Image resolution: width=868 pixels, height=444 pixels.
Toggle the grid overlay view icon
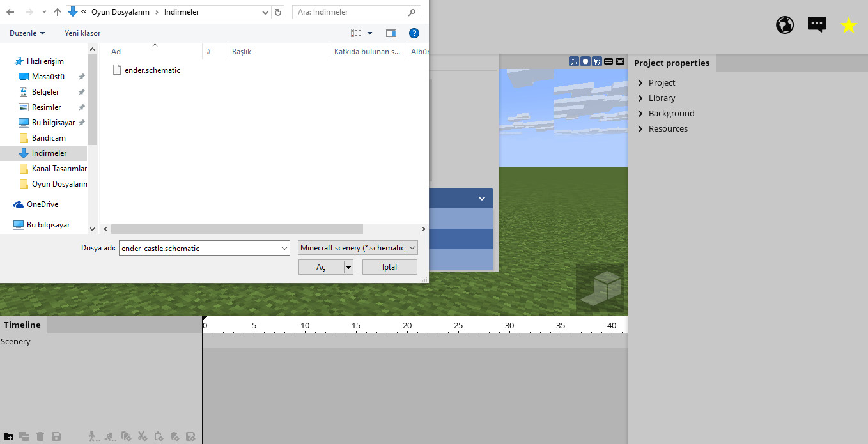[x=608, y=61]
